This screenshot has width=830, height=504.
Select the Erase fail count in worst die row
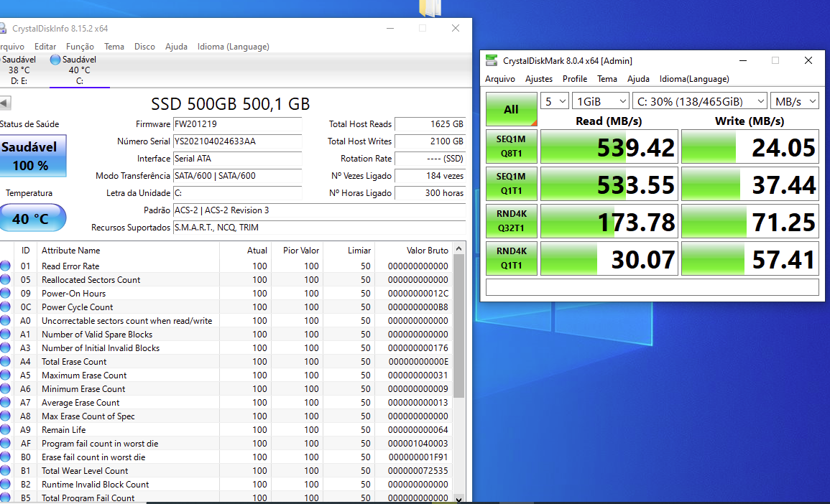226,457
